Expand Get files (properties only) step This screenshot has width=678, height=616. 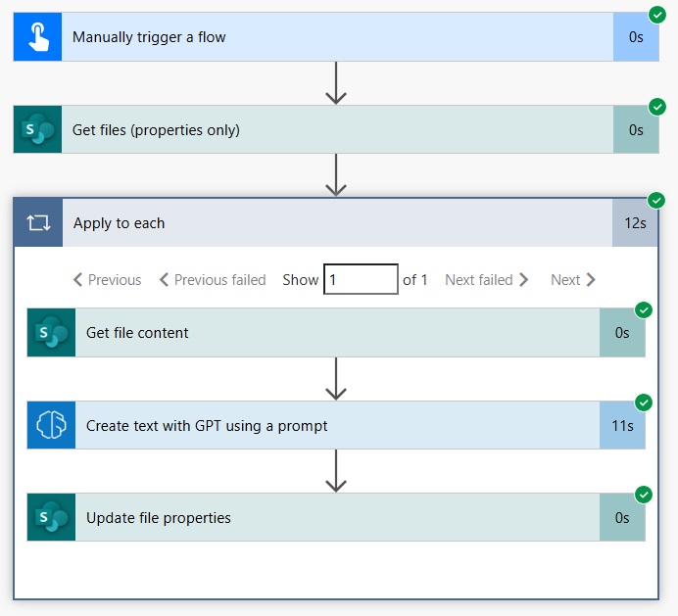(336, 129)
